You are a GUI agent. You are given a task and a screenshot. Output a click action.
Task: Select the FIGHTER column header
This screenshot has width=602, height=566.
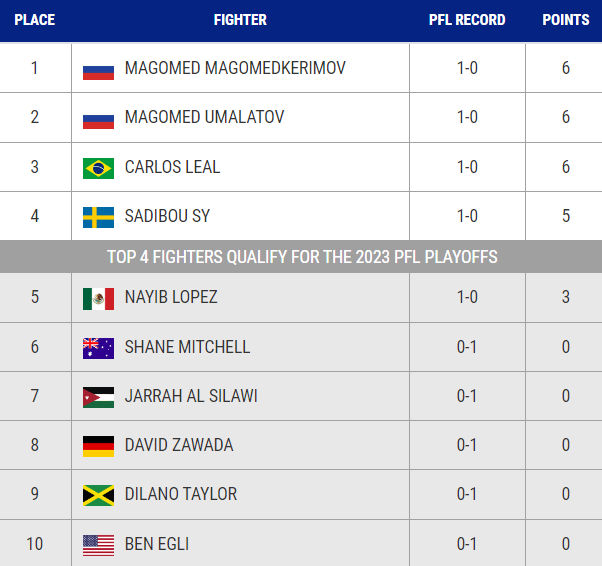tap(240, 20)
